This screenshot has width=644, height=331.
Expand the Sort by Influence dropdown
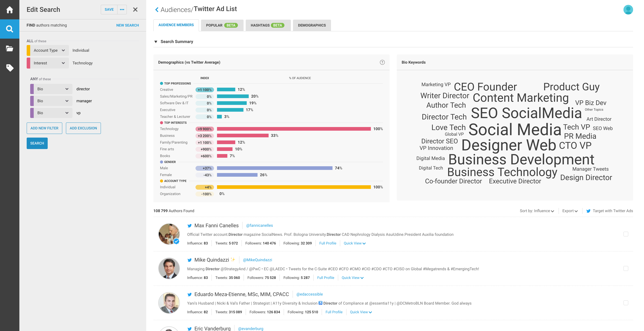coord(537,211)
